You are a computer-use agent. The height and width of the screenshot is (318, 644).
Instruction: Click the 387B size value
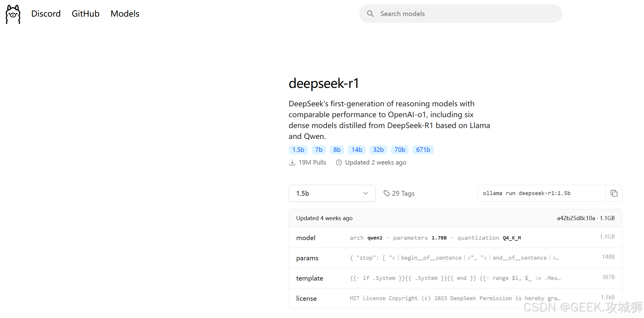coord(608,277)
